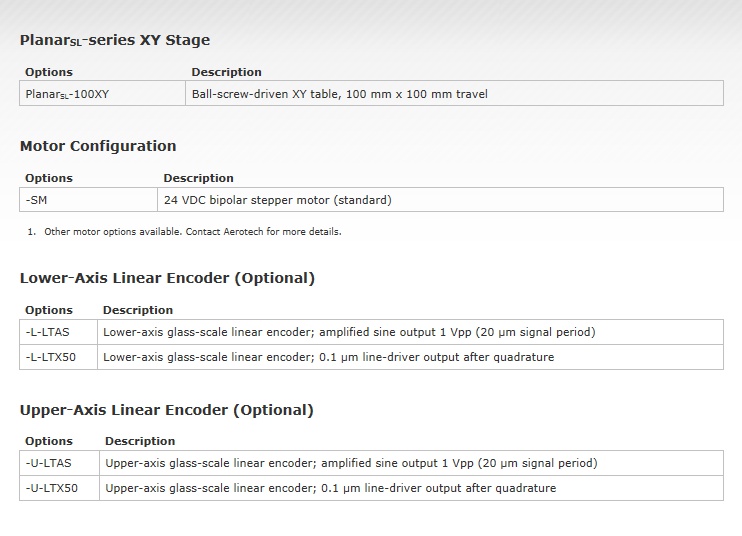The height and width of the screenshot is (536, 742).
Task: Click the Description header in the Upper-Axis table
Action: click(x=140, y=441)
